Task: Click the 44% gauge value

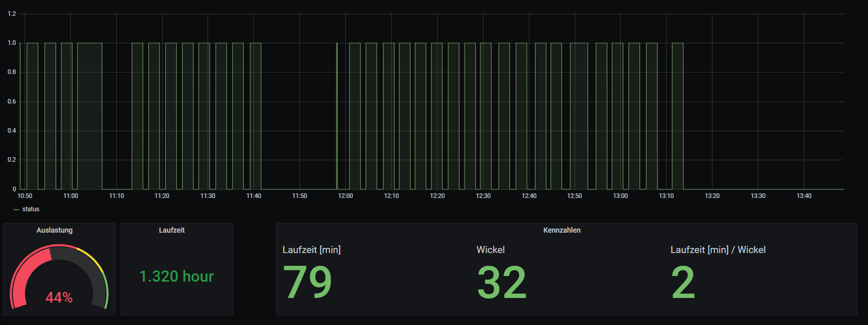Action: 59,297
